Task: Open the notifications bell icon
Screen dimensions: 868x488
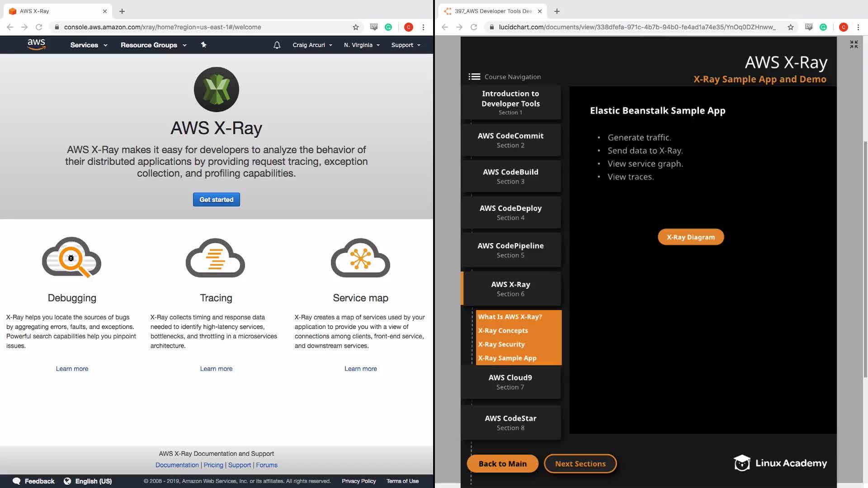Action: (277, 45)
